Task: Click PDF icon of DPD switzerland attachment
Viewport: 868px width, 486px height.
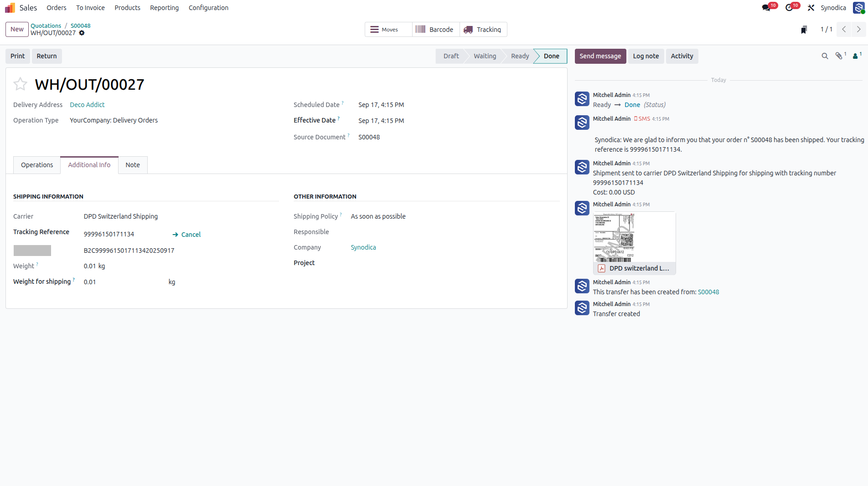Action: coord(602,268)
